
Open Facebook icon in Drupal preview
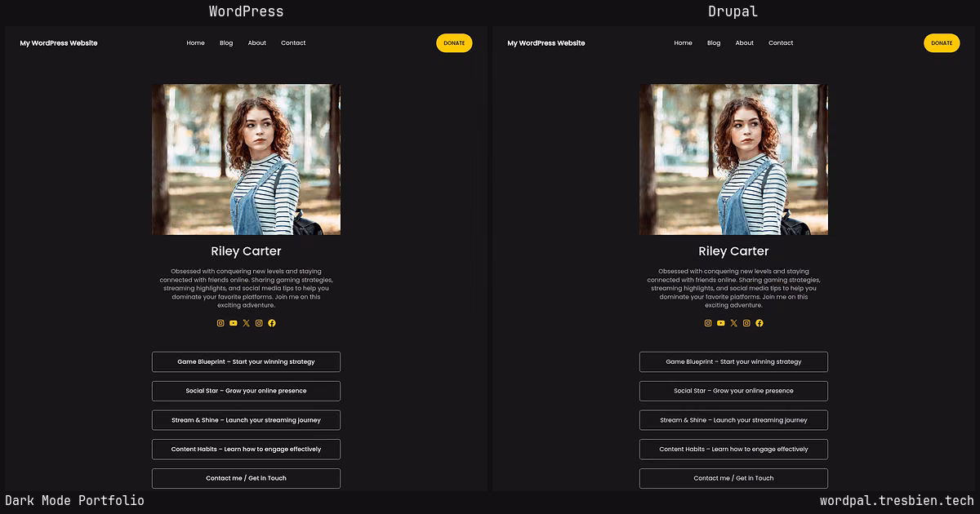pyautogui.click(x=759, y=323)
